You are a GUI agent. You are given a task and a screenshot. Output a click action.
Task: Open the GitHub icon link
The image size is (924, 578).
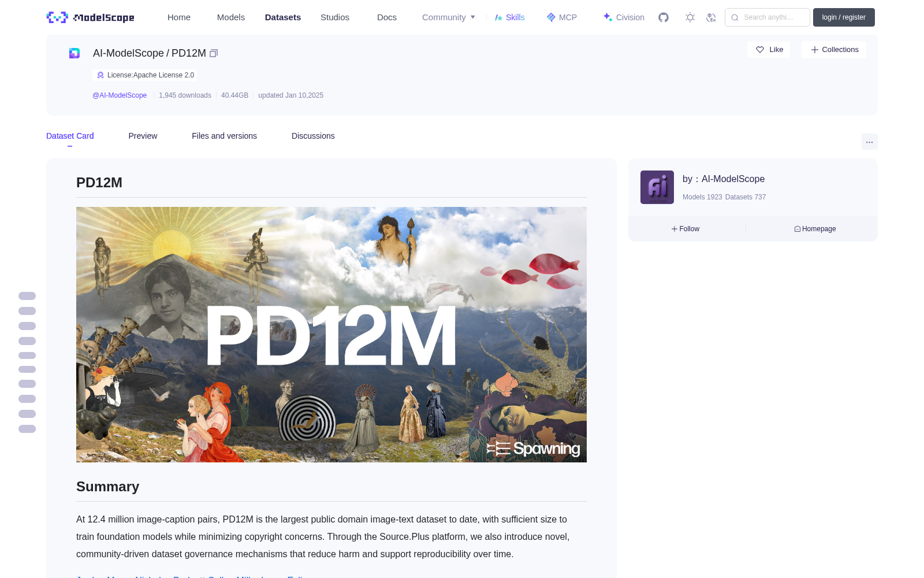click(664, 17)
